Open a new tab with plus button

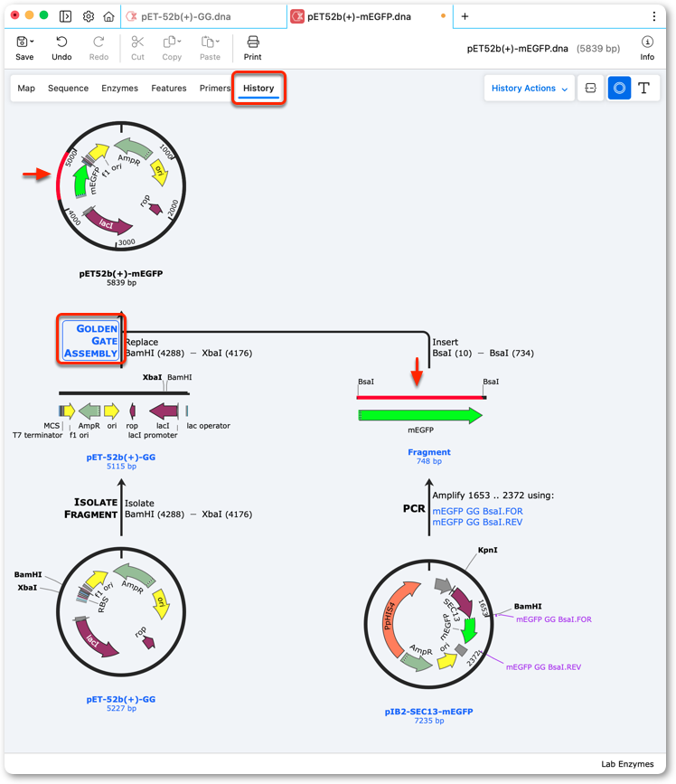(465, 16)
